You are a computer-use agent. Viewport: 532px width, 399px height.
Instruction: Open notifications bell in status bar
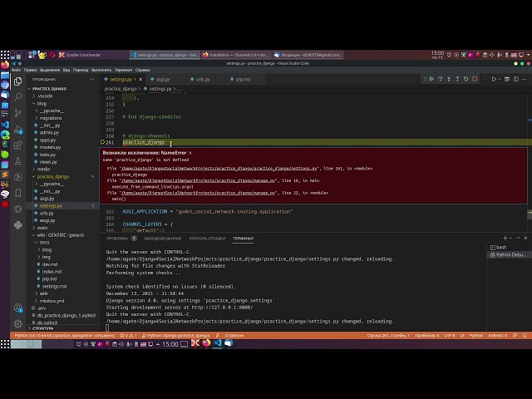pyautogui.click(x=525, y=336)
